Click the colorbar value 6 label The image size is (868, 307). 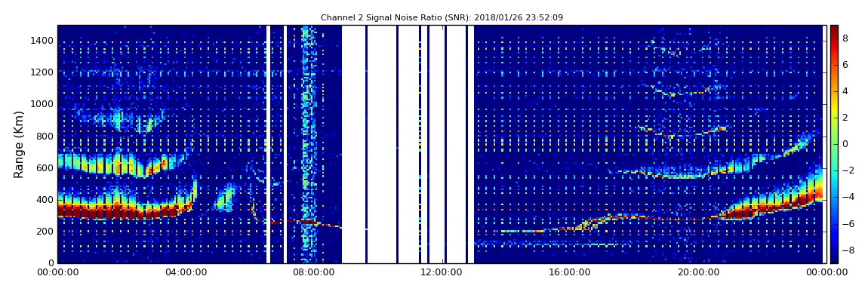(x=845, y=65)
